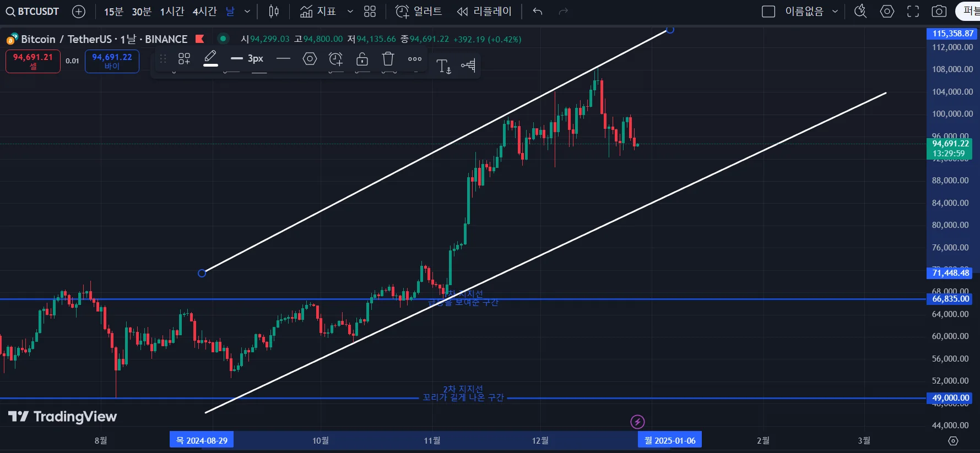The height and width of the screenshot is (453, 980).
Task: Expand the timeframe dropdown chevron
Action: [247, 12]
